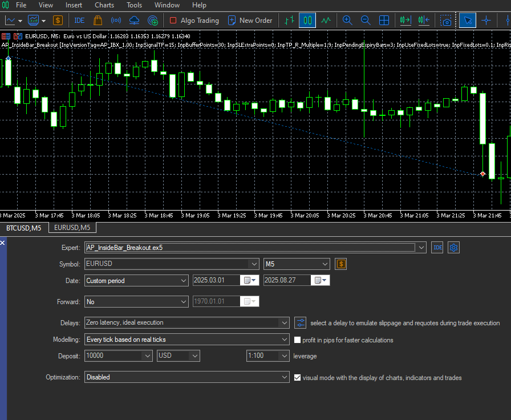Take a chart screenshot camera icon

coord(446,21)
